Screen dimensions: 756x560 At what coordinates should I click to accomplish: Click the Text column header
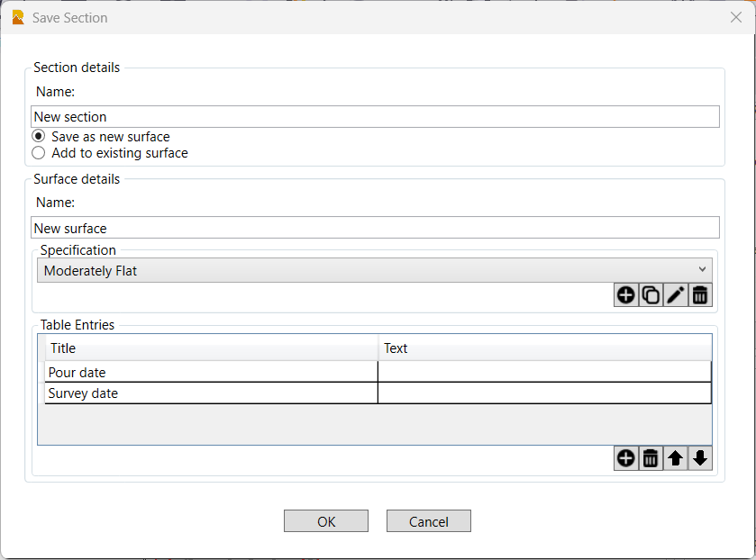(544, 348)
